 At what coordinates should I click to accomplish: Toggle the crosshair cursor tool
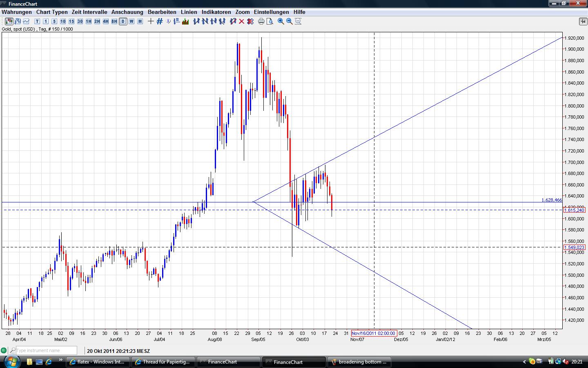tap(151, 21)
